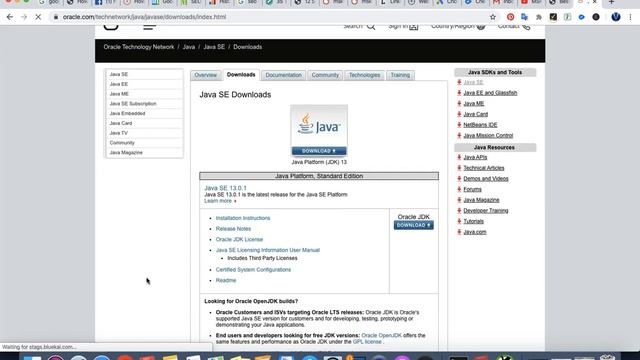Open NetBeans IDE link
Image resolution: width=640 pixels, height=360 pixels.
(480, 125)
